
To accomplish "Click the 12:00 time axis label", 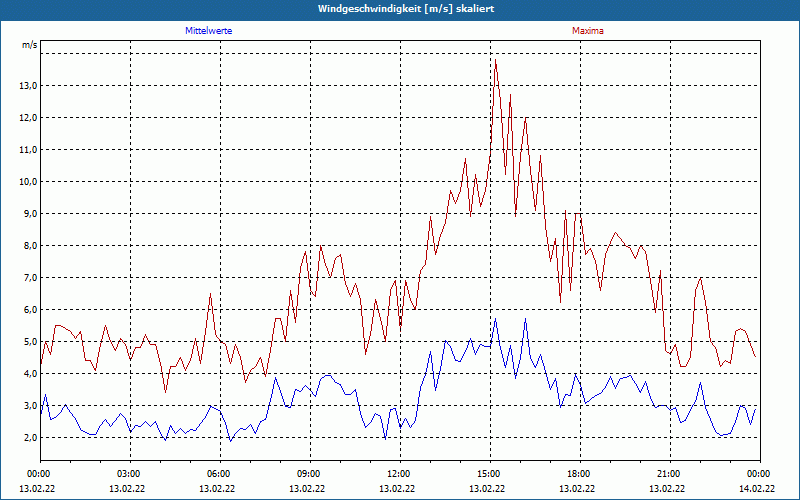I will [x=400, y=474].
